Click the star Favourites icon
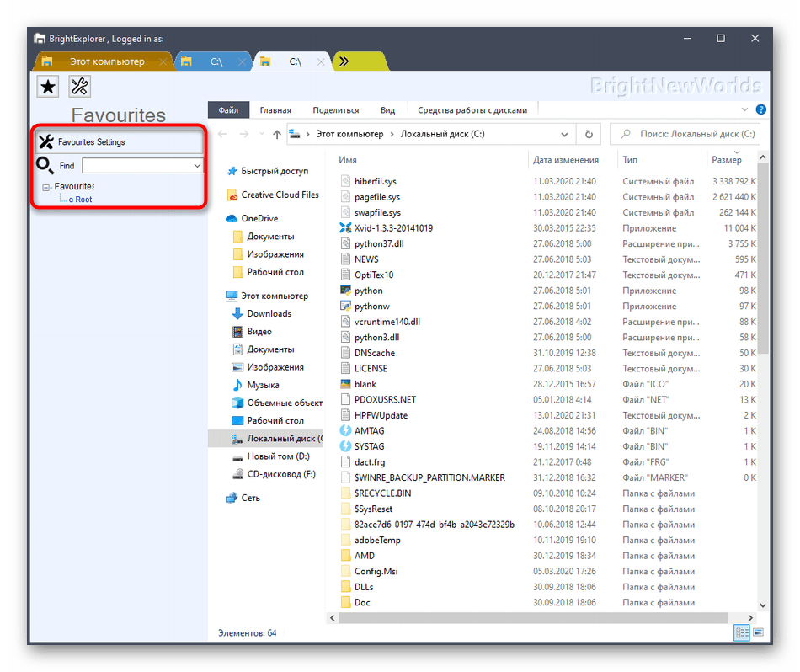 pyautogui.click(x=49, y=86)
